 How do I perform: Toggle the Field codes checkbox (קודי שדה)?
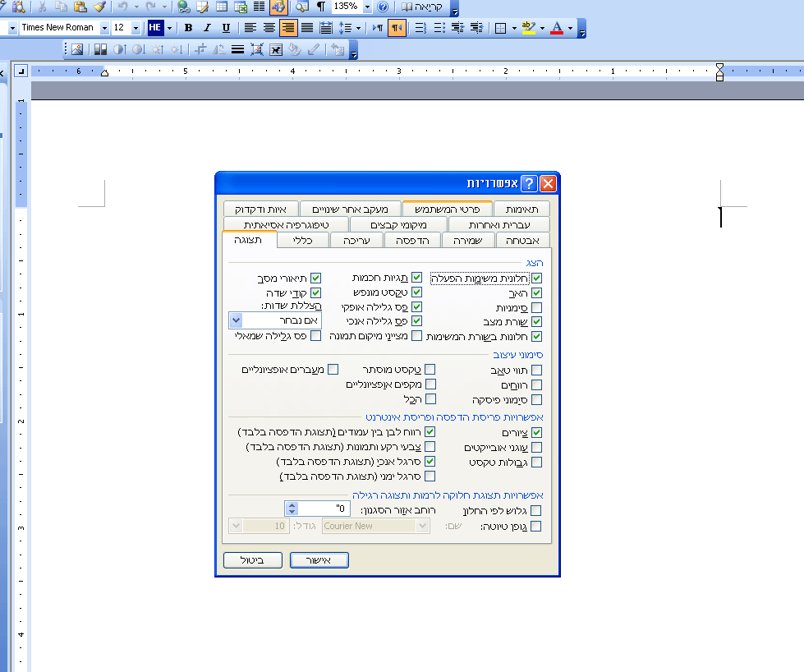(316, 292)
